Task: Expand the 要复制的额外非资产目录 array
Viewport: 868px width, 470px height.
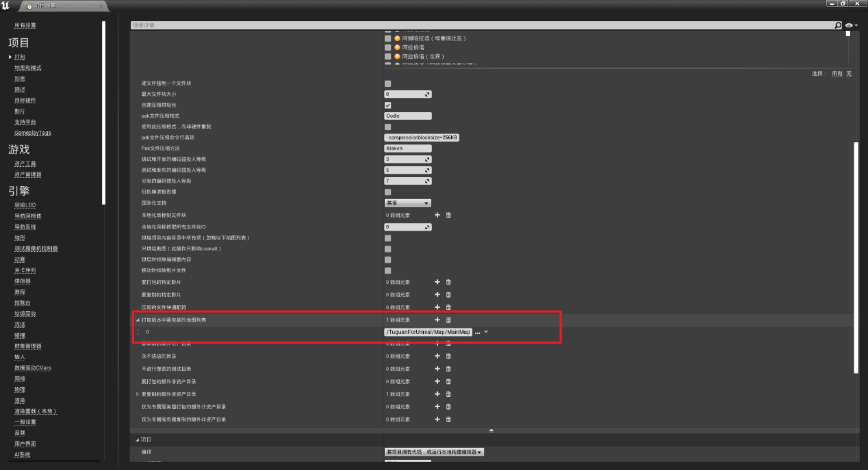Action: click(x=138, y=394)
